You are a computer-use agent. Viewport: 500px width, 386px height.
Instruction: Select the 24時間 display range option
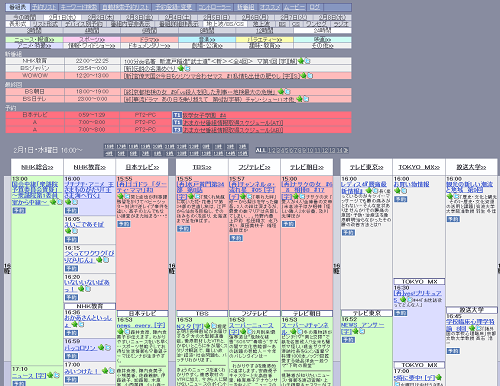(322, 31)
